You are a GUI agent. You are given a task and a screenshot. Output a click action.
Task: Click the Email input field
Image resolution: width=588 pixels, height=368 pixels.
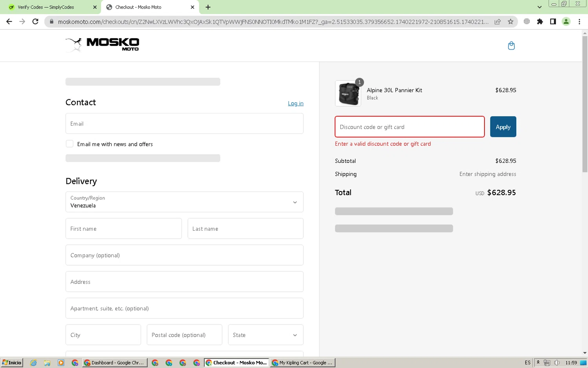point(184,124)
